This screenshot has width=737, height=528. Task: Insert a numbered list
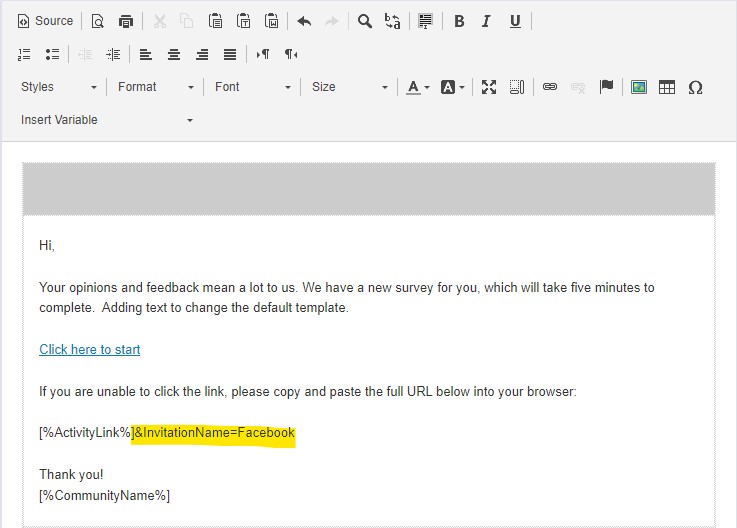coord(24,55)
